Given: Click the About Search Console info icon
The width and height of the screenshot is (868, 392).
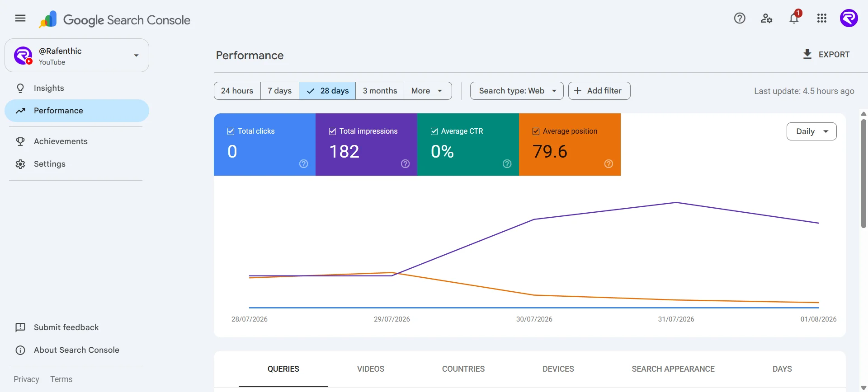Looking at the screenshot, I should pyautogui.click(x=20, y=350).
